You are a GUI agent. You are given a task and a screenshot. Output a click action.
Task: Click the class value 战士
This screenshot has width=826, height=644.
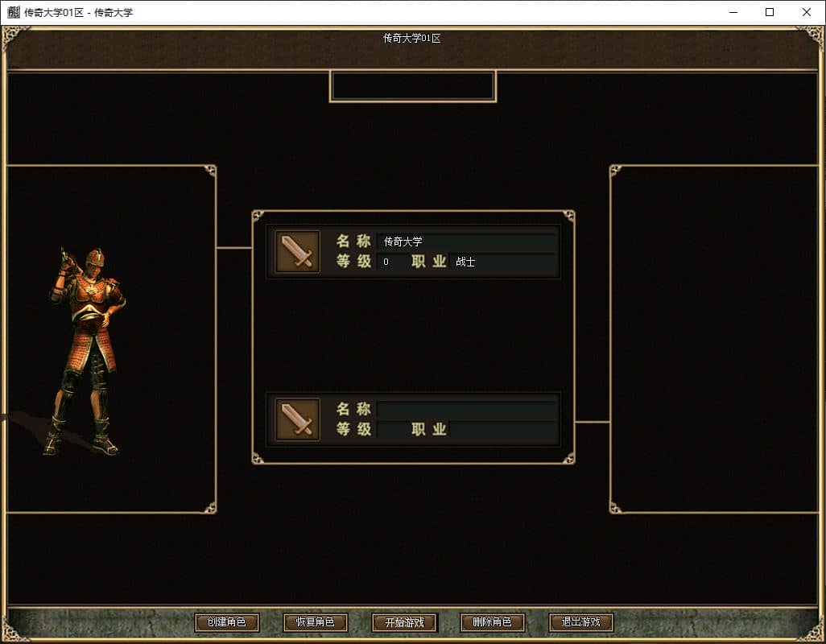[465, 262]
